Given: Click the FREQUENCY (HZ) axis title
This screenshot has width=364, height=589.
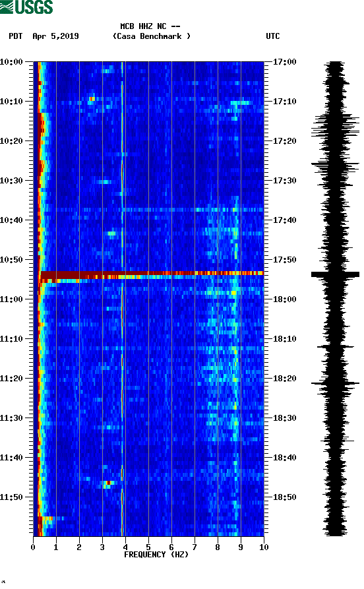Looking at the screenshot, I should pos(156,555).
